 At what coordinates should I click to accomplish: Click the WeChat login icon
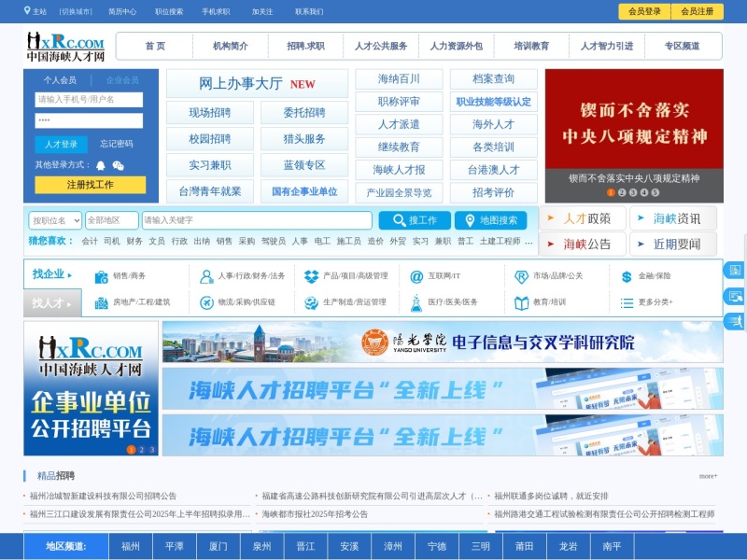(x=118, y=166)
